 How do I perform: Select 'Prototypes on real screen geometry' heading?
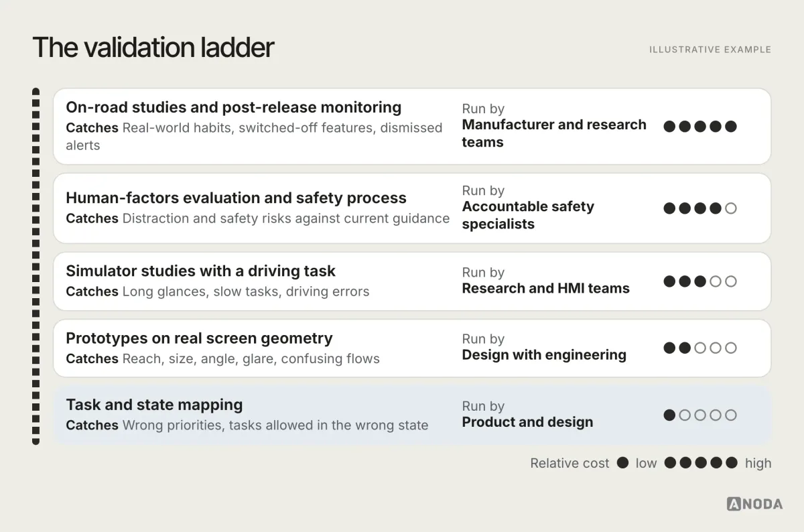(199, 338)
